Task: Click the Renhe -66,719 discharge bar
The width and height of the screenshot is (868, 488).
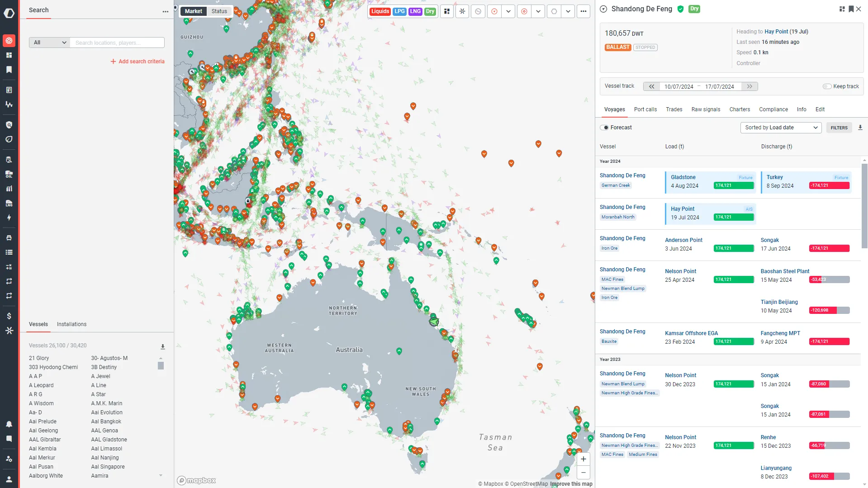Action: coord(829,445)
